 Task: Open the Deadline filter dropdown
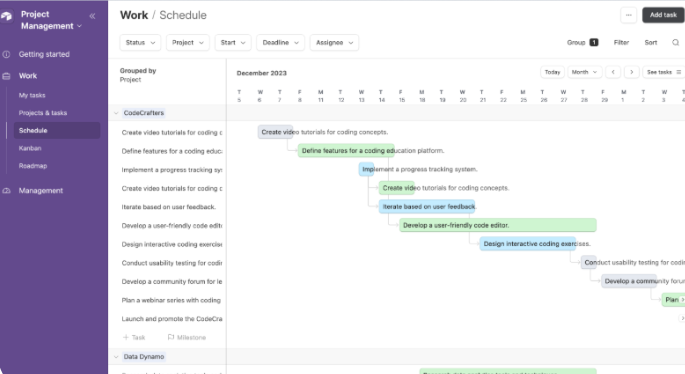point(280,43)
